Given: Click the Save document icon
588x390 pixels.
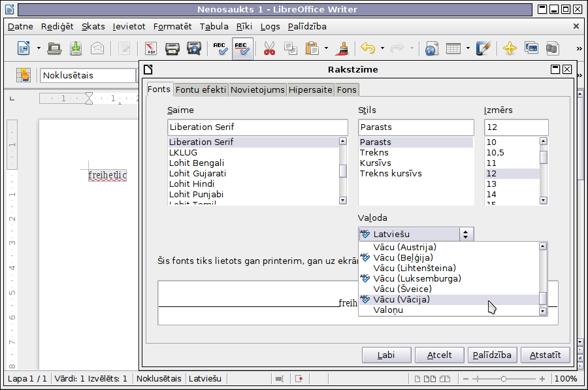Looking at the screenshot, I should pyautogui.click(x=76, y=48).
